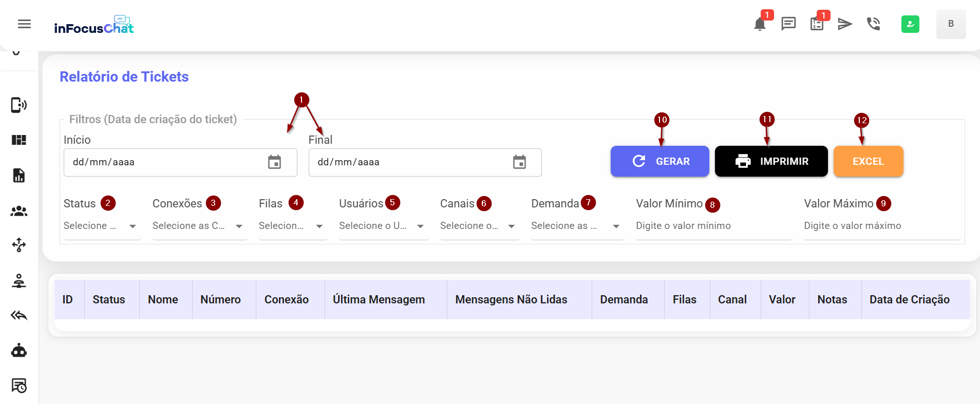The image size is (980, 404).
Task: Expand the Status dropdown
Action: (x=101, y=226)
